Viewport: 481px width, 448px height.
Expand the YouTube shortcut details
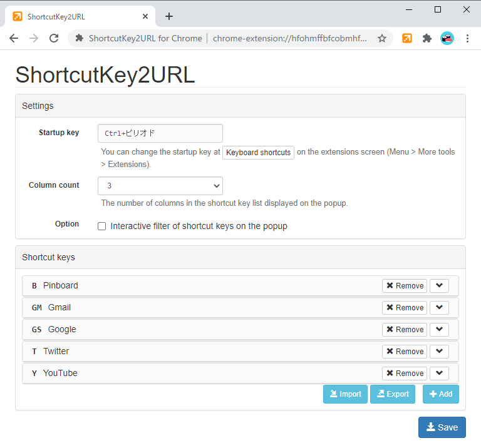pos(439,374)
